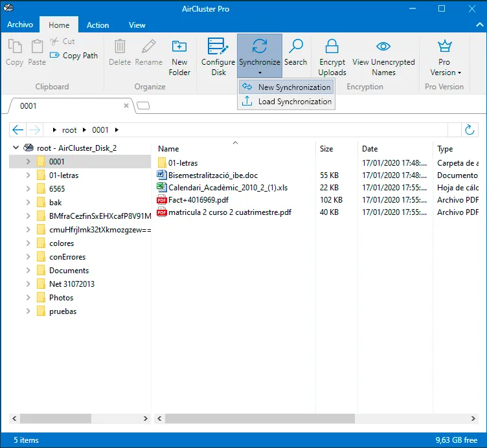
Task: Collapse the root AirCluster_Disk_2 node
Action: pyautogui.click(x=16, y=148)
